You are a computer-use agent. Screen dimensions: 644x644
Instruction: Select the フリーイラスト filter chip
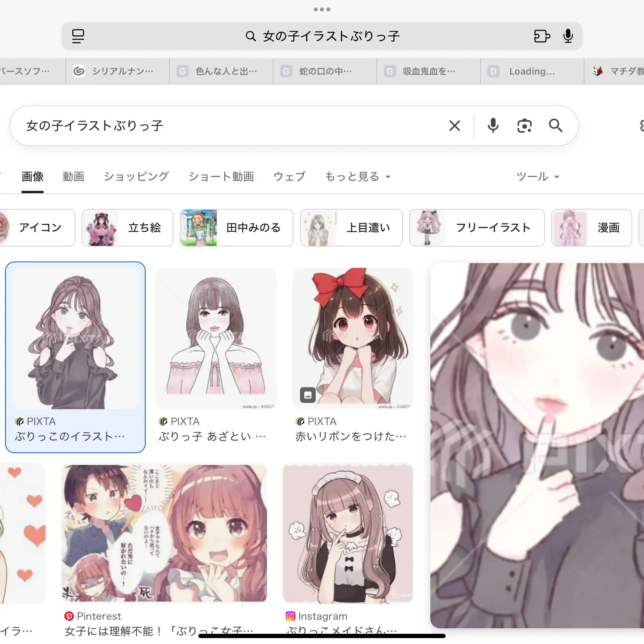point(477,228)
